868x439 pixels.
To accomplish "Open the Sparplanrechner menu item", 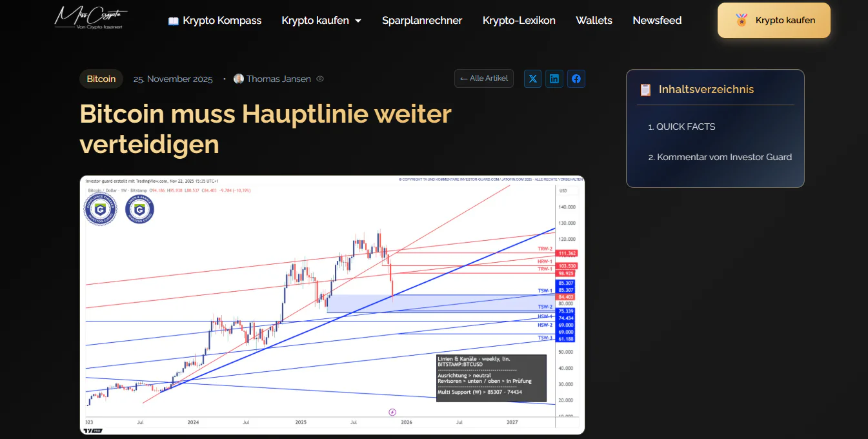I will pos(422,20).
